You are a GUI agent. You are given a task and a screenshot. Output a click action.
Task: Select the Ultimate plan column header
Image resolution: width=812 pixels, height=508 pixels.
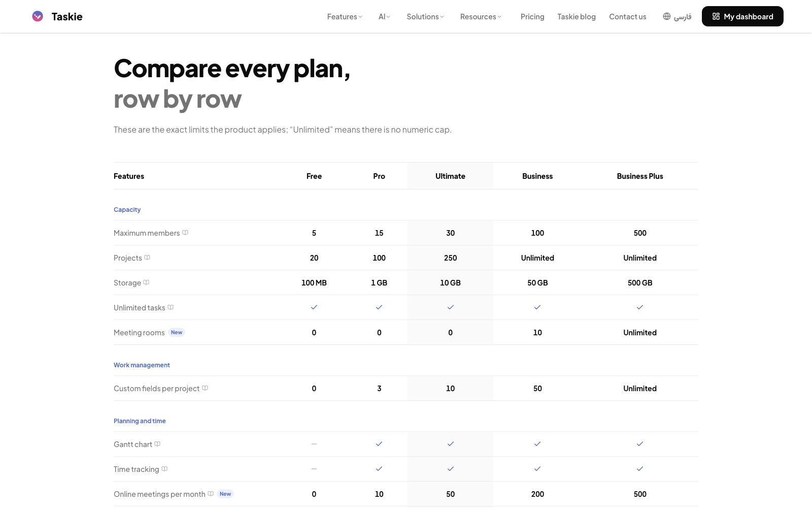click(x=450, y=176)
